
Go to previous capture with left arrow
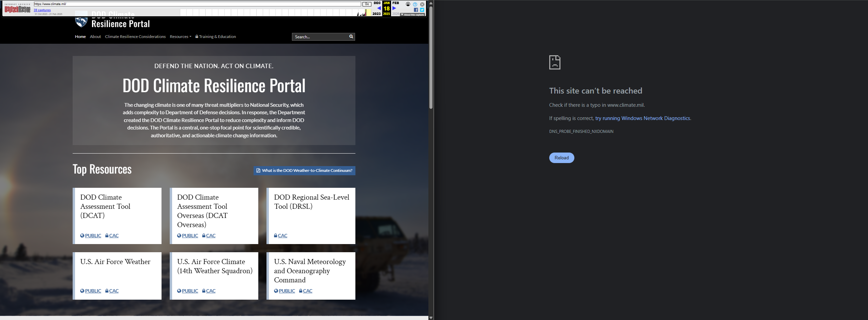click(x=378, y=8)
